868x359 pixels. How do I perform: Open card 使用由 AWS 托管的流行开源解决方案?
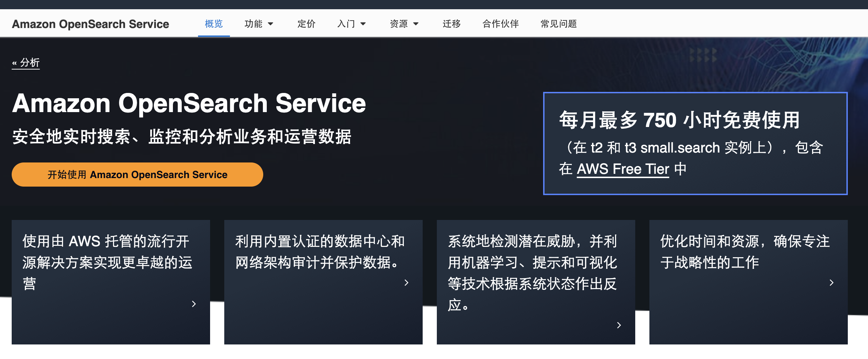tap(111, 282)
